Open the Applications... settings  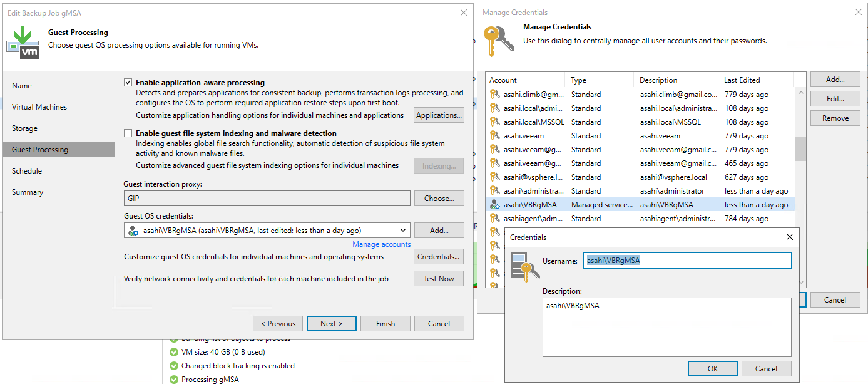(x=439, y=115)
